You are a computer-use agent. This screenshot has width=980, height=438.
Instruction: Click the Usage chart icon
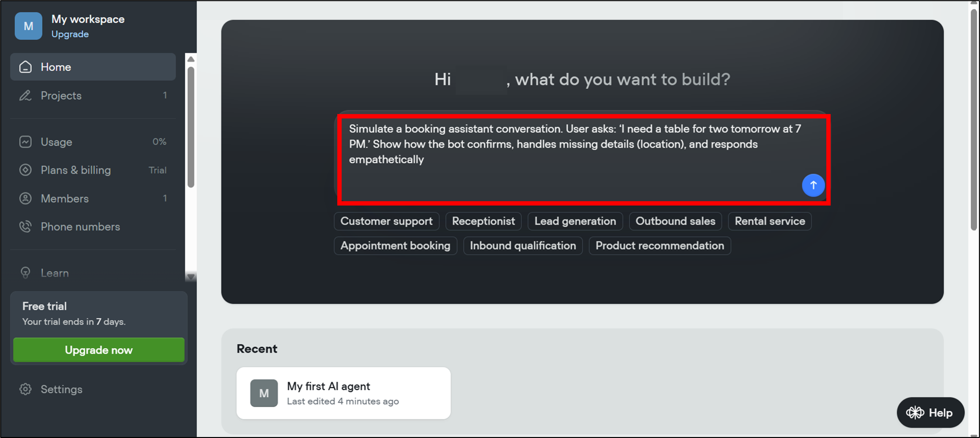pos(25,142)
